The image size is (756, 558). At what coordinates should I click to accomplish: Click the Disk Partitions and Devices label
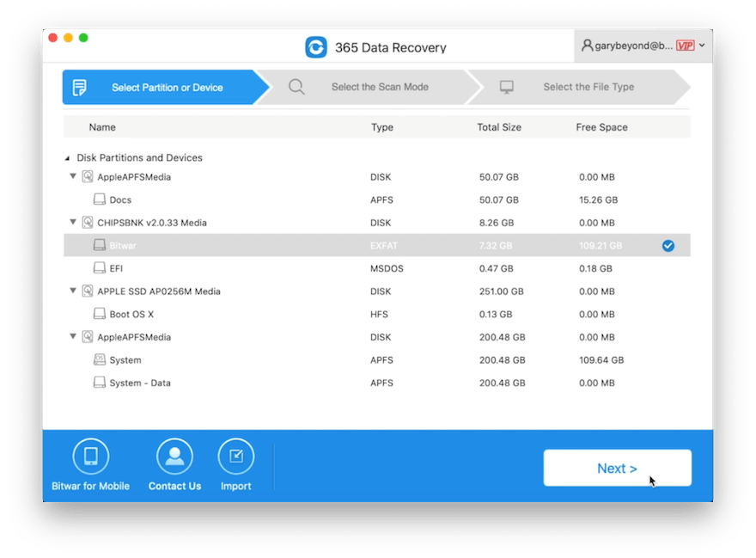139,158
